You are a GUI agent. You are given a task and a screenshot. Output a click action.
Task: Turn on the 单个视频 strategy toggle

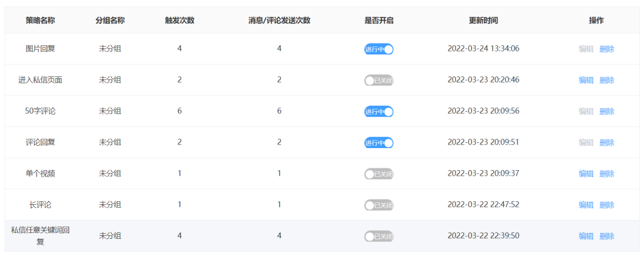pos(379,174)
